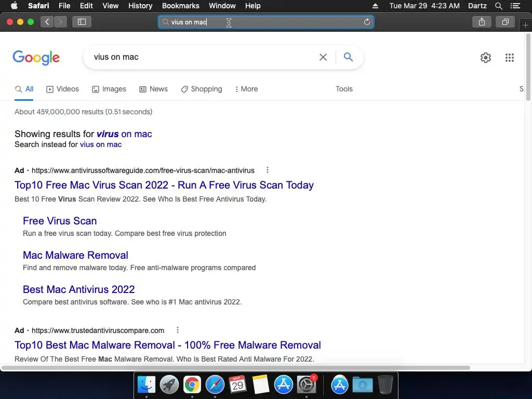Open Google quick settings gear
The height and width of the screenshot is (399, 532).
(x=486, y=58)
